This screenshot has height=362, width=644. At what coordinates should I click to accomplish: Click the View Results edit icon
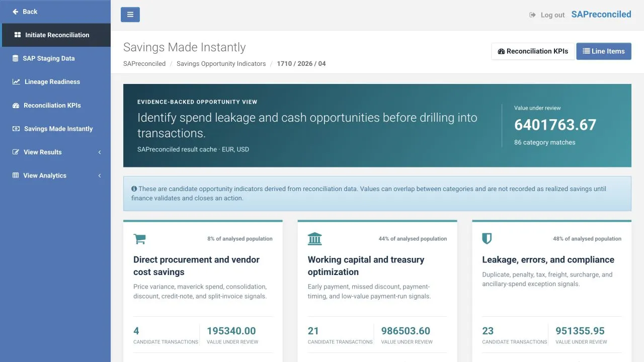[x=16, y=152]
